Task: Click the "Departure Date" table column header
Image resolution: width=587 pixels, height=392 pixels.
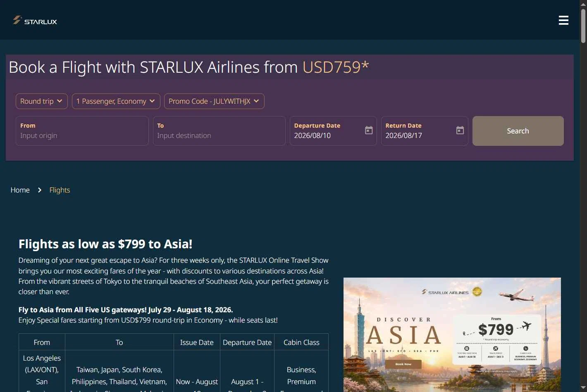Action: [247, 342]
